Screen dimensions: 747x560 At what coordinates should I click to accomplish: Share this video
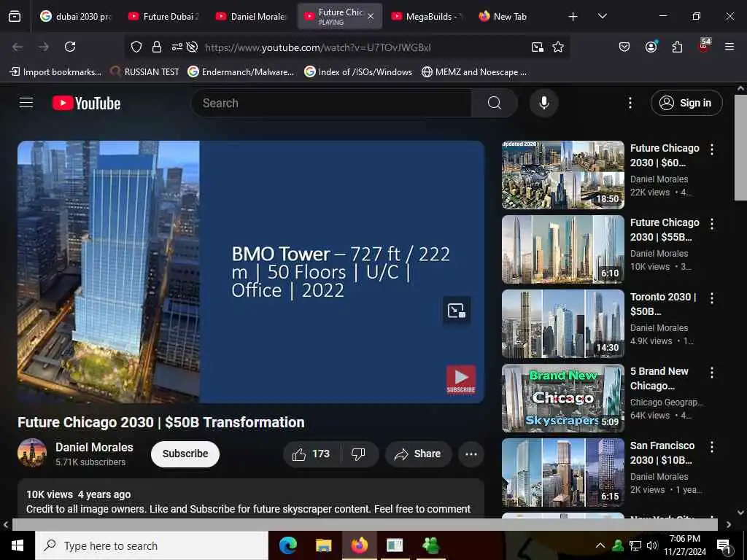click(418, 454)
